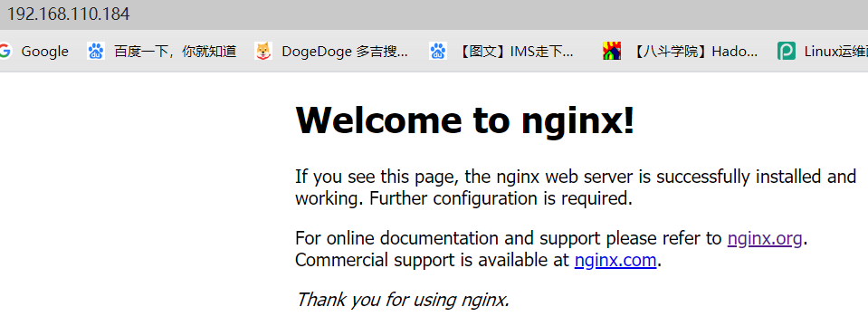Click the green P icon beside Linux运维
Image resolution: width=868 pixels, height=326 pixels.
click(786, 52)
